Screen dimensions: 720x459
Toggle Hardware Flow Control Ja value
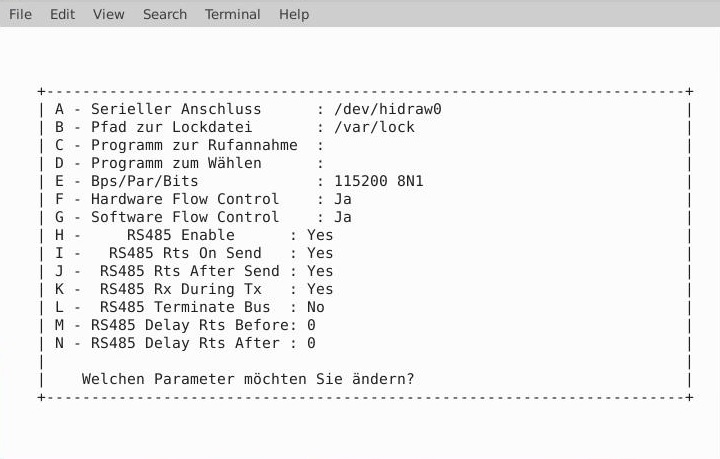tap(343, 199)
